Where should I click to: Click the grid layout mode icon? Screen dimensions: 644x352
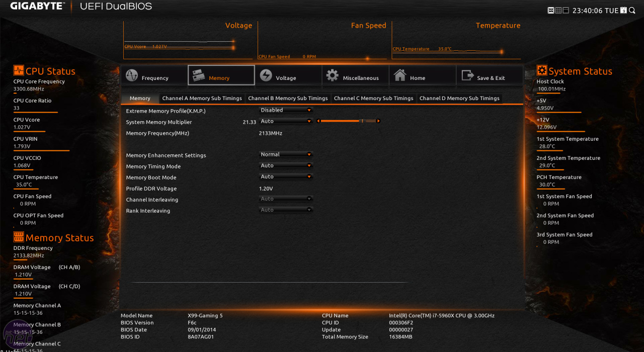coord(558,10)
